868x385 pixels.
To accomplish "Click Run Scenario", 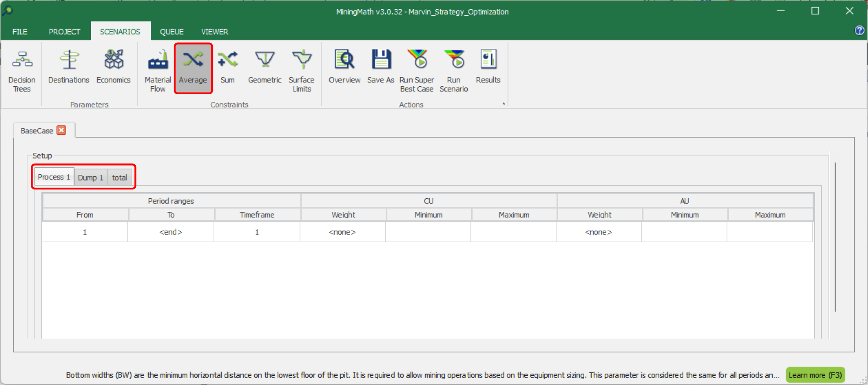I will click(454, 70).
